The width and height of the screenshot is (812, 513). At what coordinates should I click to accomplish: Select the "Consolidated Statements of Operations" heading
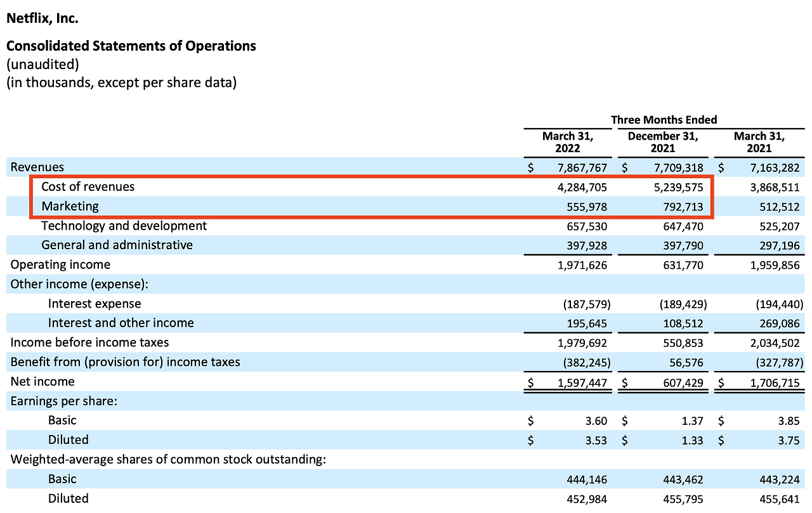pyautogui.click(x=131, y=46)
